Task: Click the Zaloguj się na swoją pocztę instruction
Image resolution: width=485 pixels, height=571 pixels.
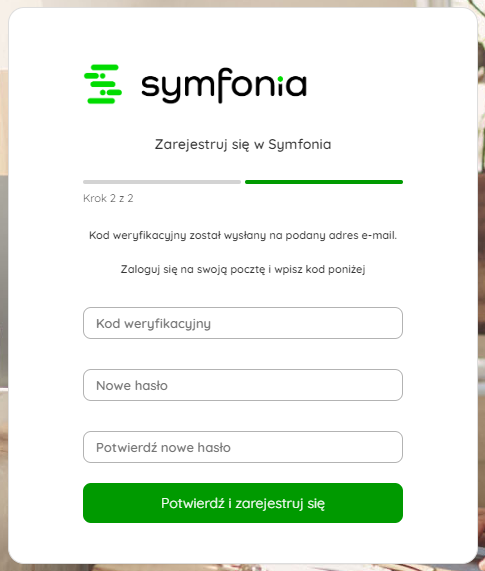Action: (243, 269)
